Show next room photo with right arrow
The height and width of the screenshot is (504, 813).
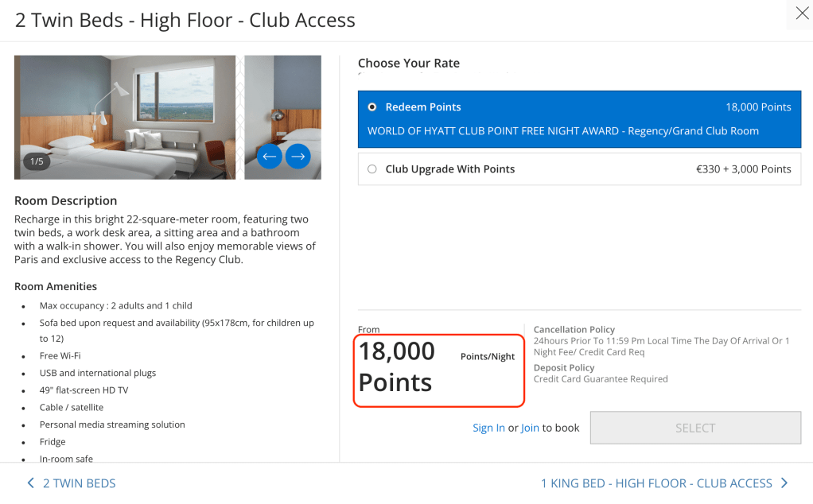pyautogui.click(x=298, y=157)
